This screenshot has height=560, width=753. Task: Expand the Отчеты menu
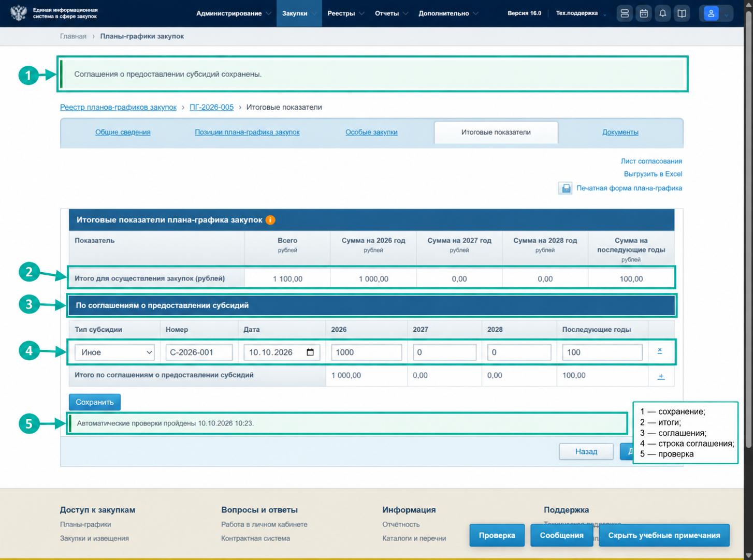tap(391, 13)
